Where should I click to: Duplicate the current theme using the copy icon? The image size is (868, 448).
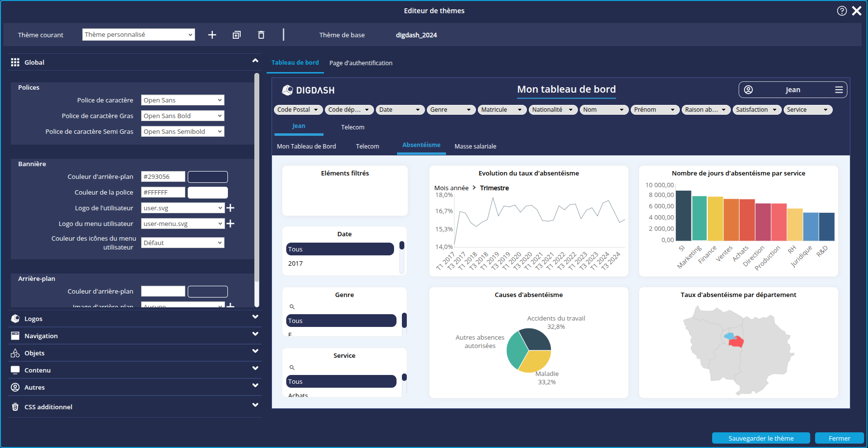coord(237,35)
